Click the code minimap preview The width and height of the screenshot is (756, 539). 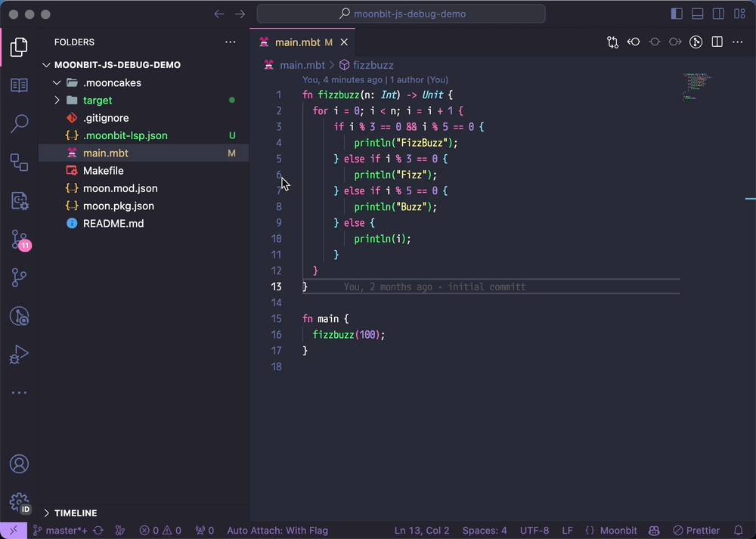697,87
